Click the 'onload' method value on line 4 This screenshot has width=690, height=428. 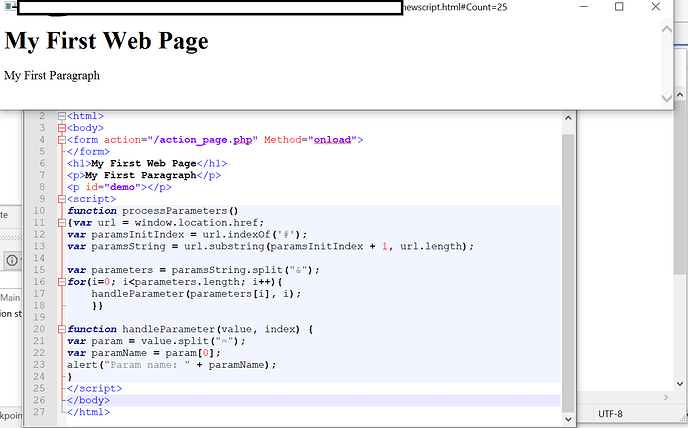(332, 140)
